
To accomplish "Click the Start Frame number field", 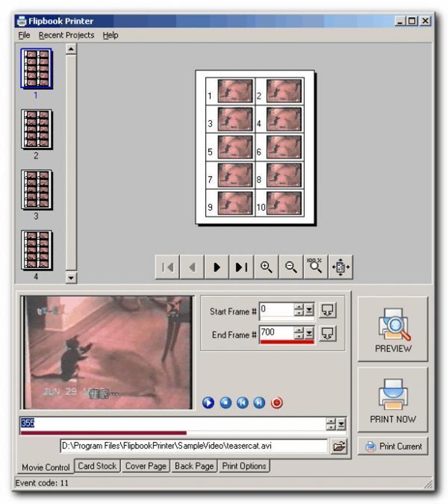I will pyautogui.click(x=277, y=310).
